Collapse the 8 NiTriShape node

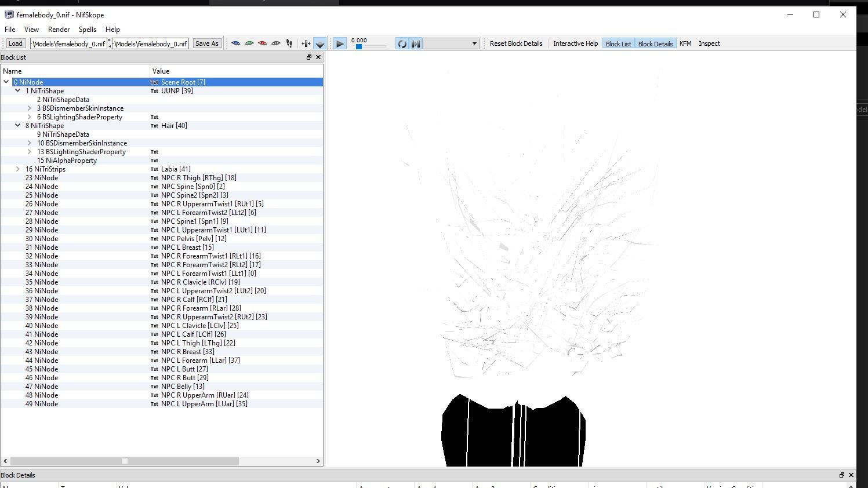(x=18, y=126)
